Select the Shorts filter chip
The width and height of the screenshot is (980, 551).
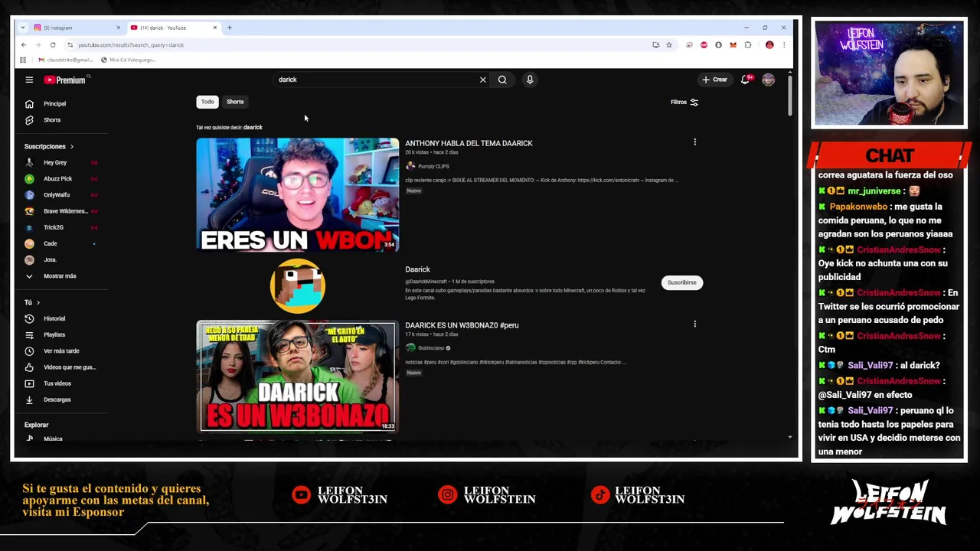coord(235,102)
